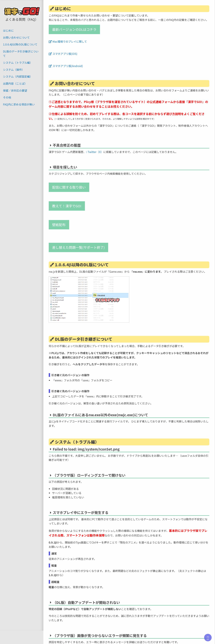Click external-link icon beside スマホアプリ版(Android)
This screenshot has width=215, height=644.
50,66
